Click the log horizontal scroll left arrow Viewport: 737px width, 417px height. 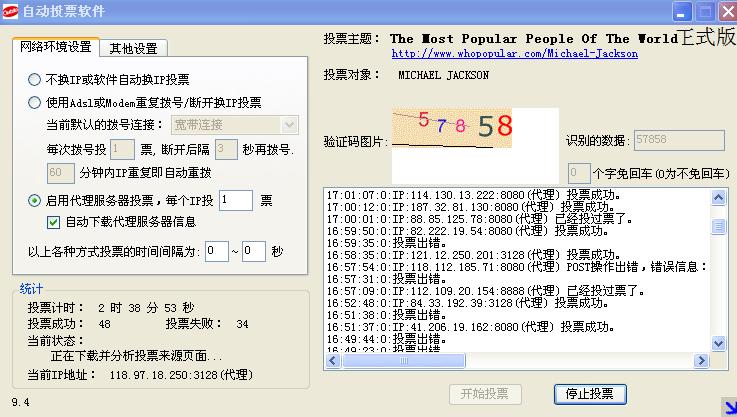[x=333, y=361]
